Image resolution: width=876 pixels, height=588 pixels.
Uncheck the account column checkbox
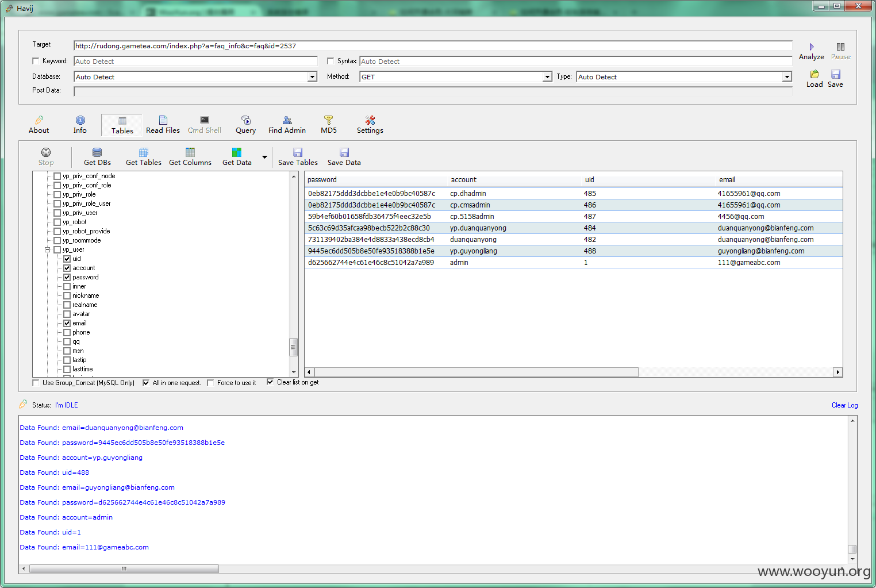click(67, 268)
